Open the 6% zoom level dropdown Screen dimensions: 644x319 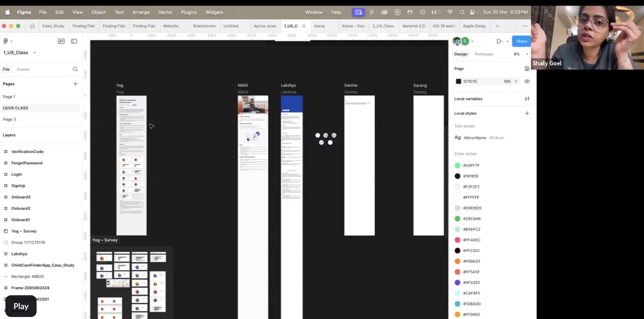pos(520,54)
